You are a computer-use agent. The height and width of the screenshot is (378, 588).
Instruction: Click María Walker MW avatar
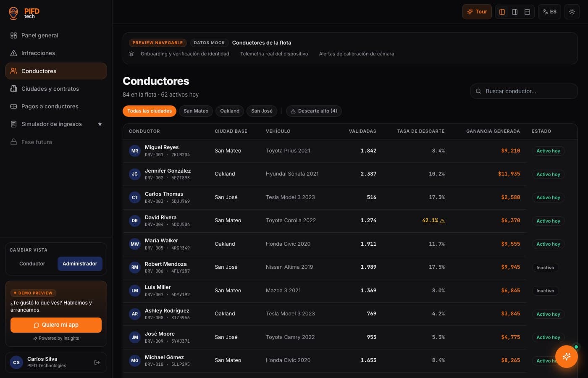click(x=135, y=244)
